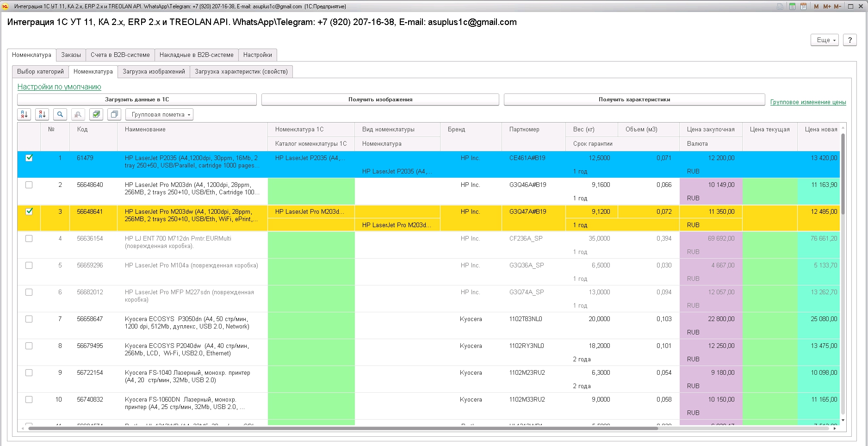The width and height of the screenshot is (868, 446).
Task: Select the checkbox for Kyocera ECOSYS P3050dn
Action: (29, 319)
